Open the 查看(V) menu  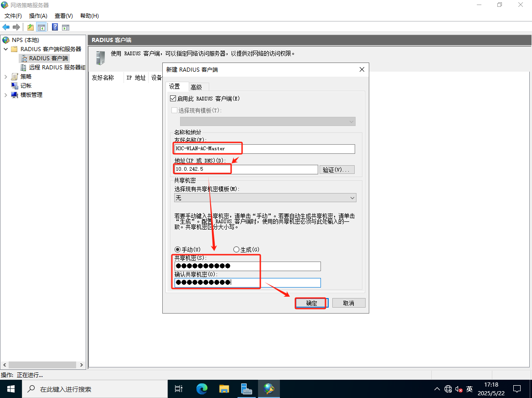point(64,16)
